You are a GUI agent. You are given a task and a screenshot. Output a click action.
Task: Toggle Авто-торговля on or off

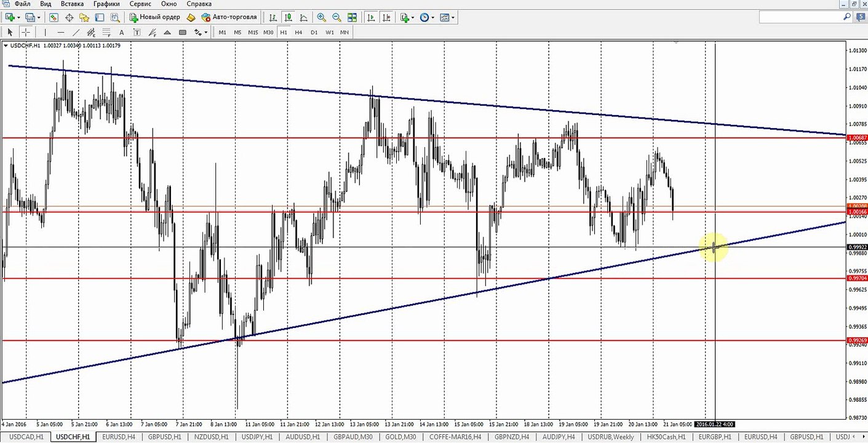click(x=229, y=17)
